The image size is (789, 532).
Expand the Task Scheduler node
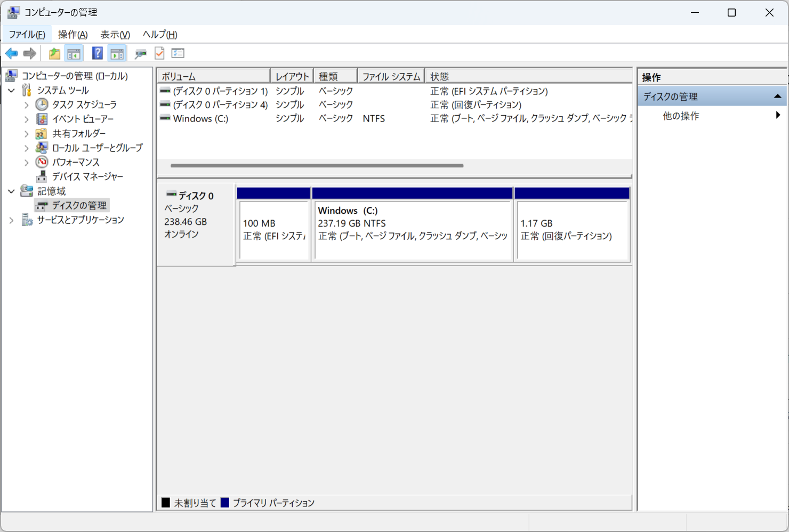tap(26, 105)
